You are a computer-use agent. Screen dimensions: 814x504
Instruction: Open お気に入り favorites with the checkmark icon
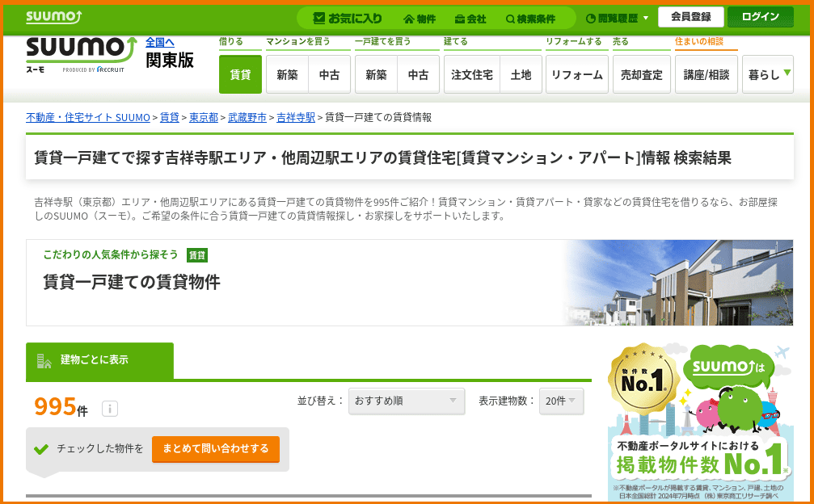coord(348,18)
